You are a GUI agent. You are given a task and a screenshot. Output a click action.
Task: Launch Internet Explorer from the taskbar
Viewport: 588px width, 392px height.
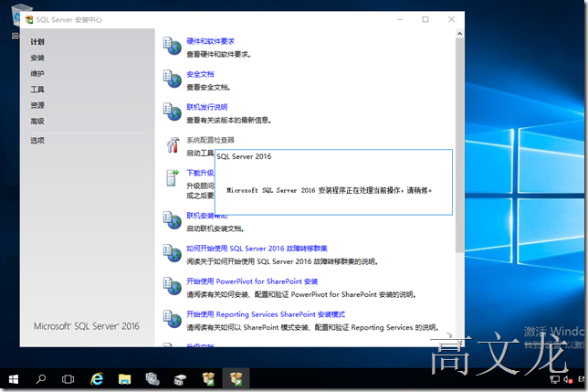pos(97,379)
